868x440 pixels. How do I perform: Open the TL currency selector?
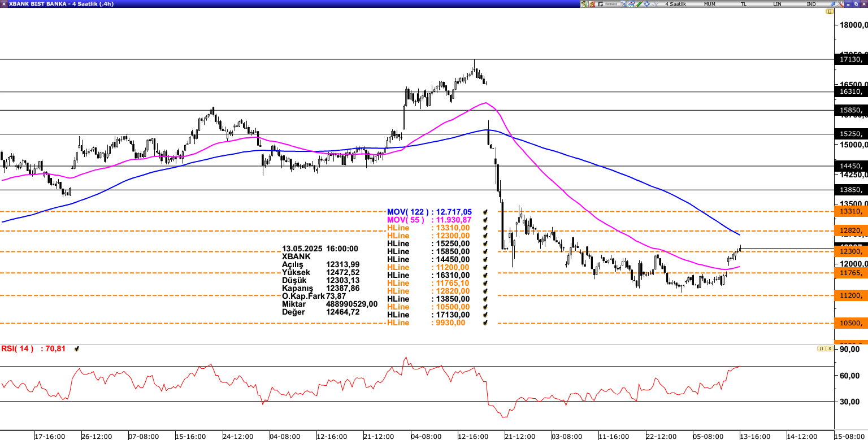(744, 4)
